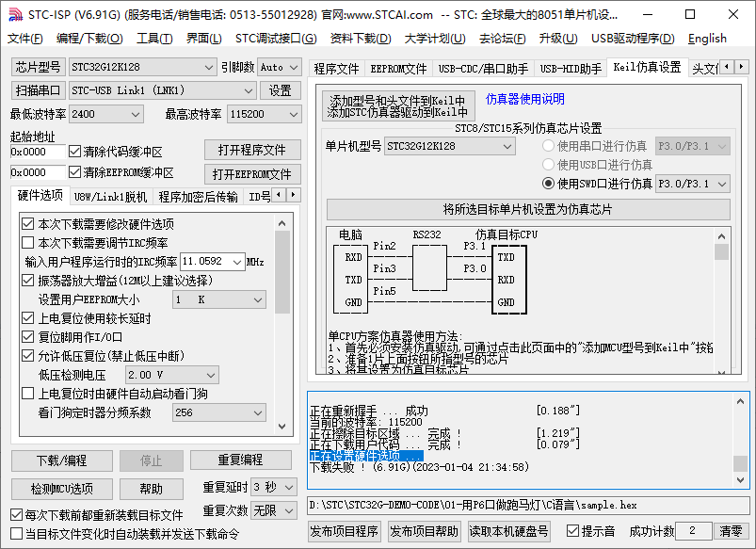
Task: Toggle 允许低压复位 checkbox
Action: coord(28,356)
